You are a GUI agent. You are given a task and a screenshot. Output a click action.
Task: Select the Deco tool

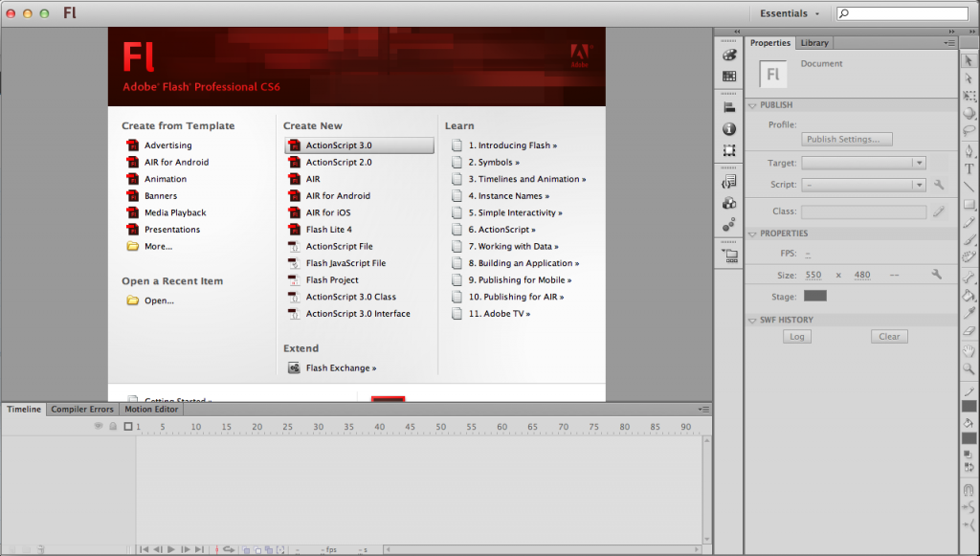(x=969, y=256)
